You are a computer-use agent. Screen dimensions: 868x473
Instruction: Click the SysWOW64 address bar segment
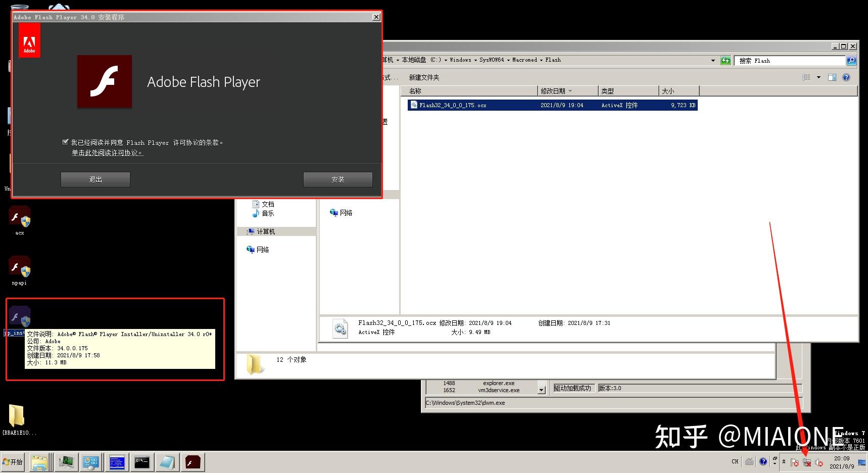click(x=492, y=60)
